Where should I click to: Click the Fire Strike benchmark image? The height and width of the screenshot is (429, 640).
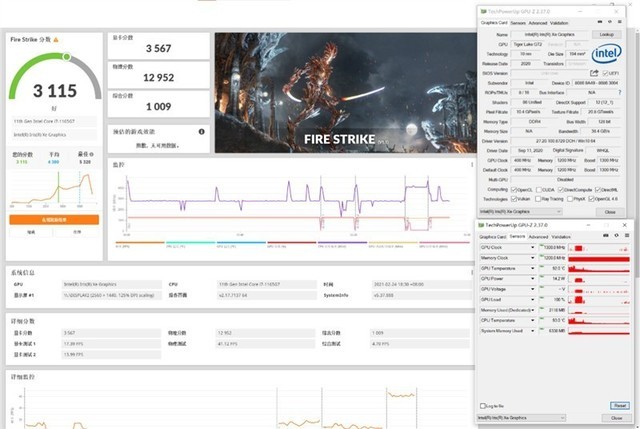tap(346, 93)
